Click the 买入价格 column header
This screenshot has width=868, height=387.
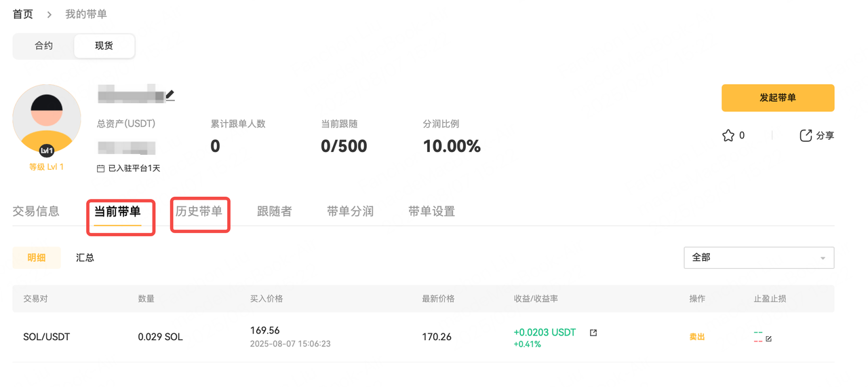[267, 299]
